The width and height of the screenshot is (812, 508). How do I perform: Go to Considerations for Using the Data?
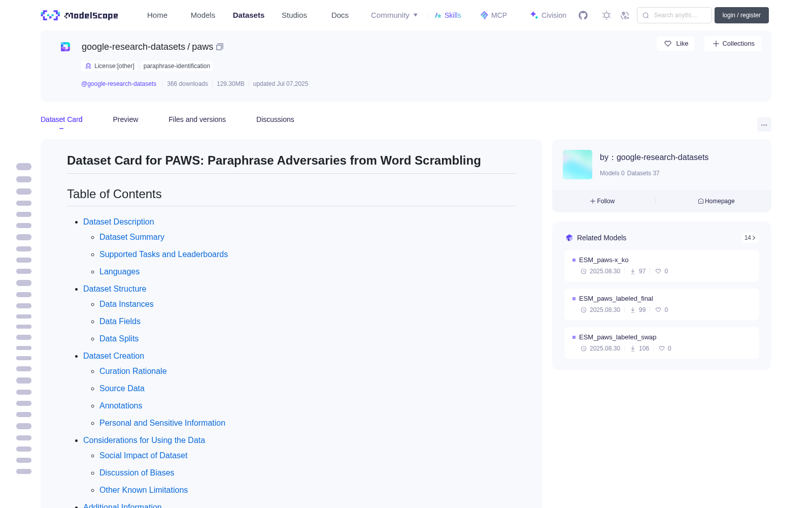point(144,440)
